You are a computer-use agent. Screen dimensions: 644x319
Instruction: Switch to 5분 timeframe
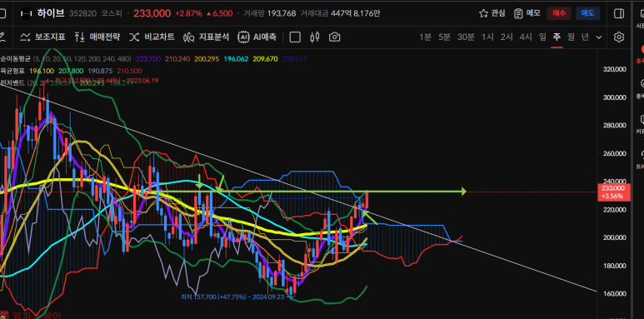coord(444,37)
